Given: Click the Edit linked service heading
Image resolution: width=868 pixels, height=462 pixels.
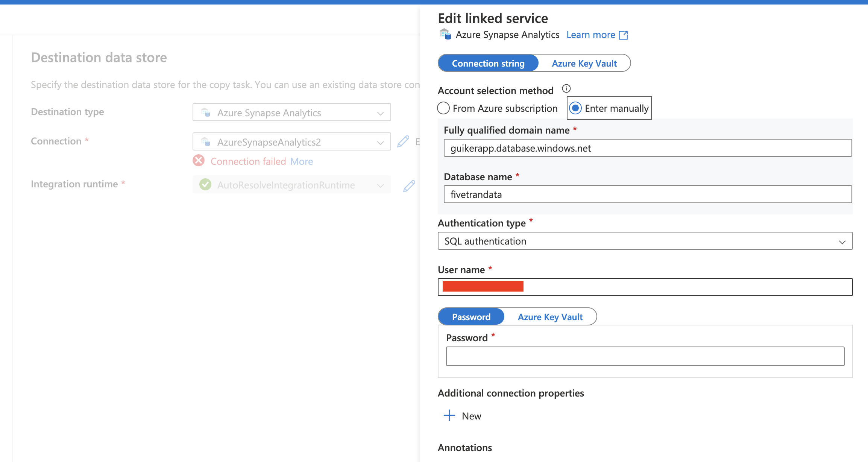Looking at the screenshot, I should coord(493,18).
